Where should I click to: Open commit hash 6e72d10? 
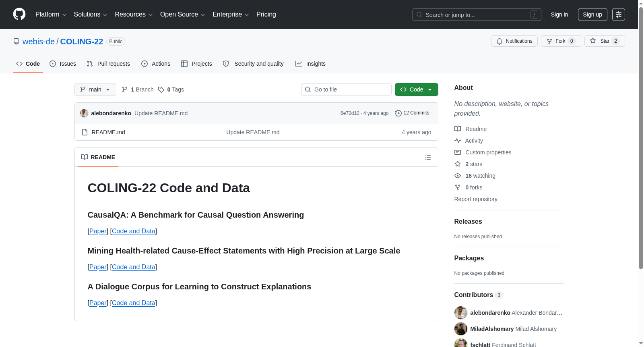point(350,113)
